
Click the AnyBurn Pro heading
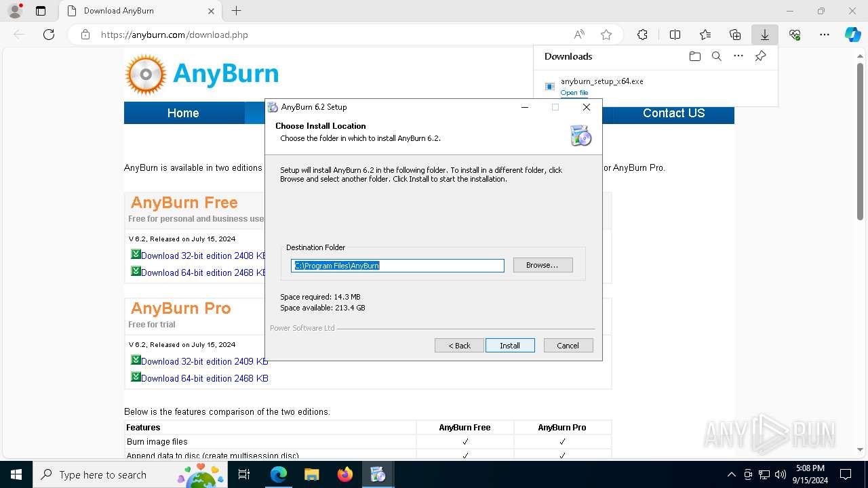pyautogui.click(x=180, y=308)
